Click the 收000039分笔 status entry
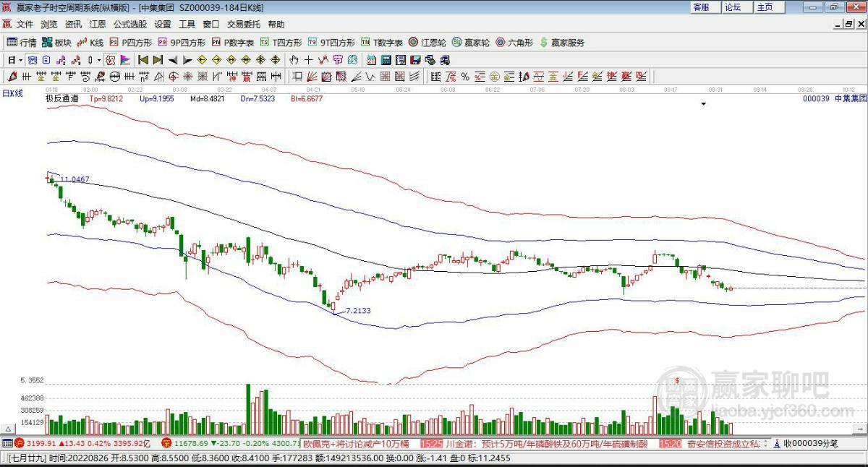The width and height of the screenshot is (868, 467). point(810,443)
